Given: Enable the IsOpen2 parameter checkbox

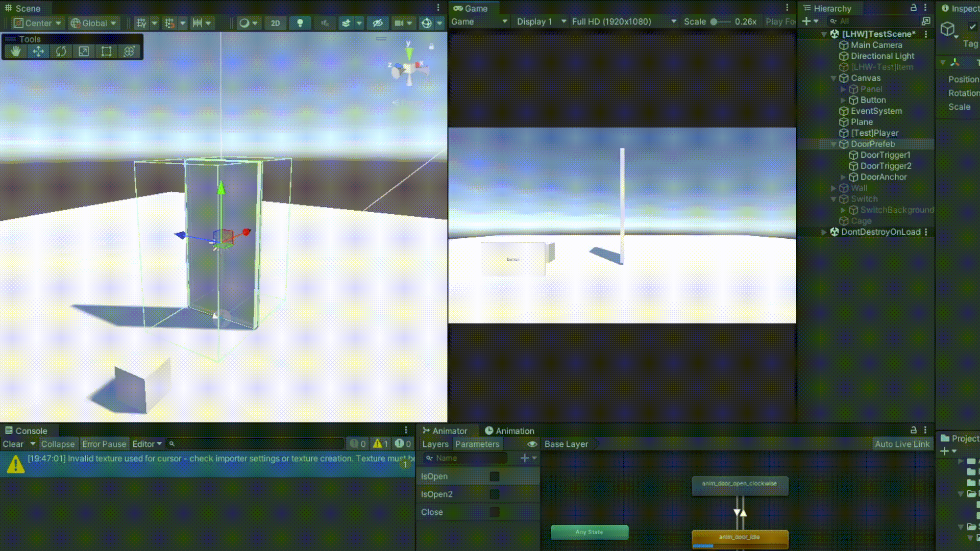Looking at the screenshot, I should click(494, 494).
